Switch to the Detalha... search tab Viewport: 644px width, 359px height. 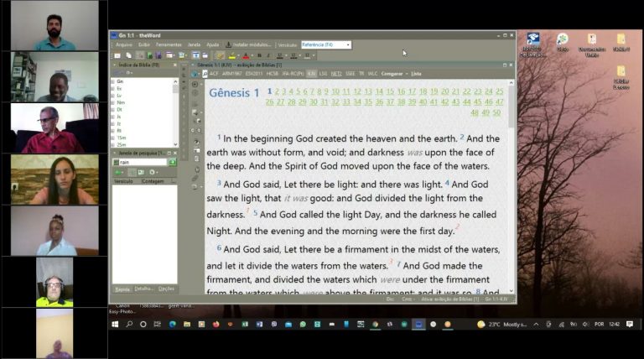[143, 289]
